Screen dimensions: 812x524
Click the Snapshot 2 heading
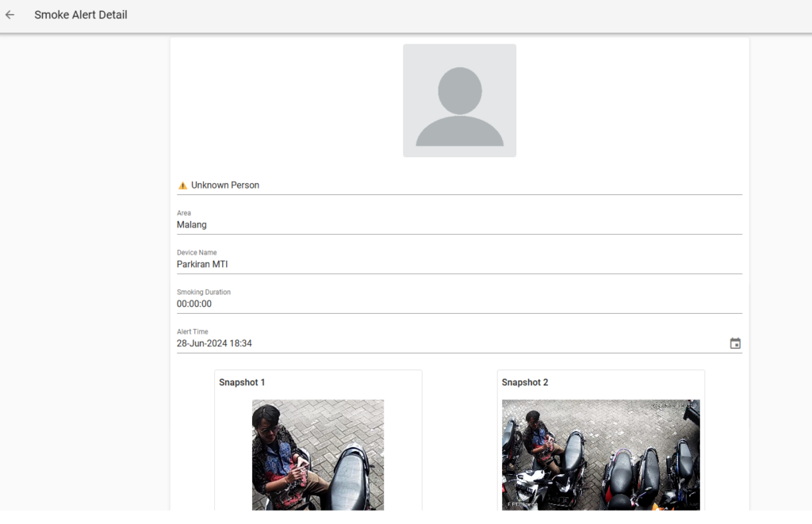[525, 382]
